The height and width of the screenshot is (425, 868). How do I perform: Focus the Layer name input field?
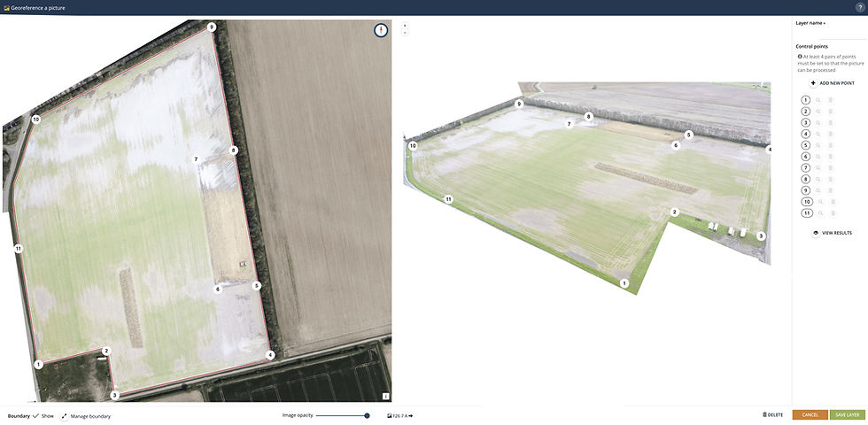pyautogui.click(x=831, y=33)
